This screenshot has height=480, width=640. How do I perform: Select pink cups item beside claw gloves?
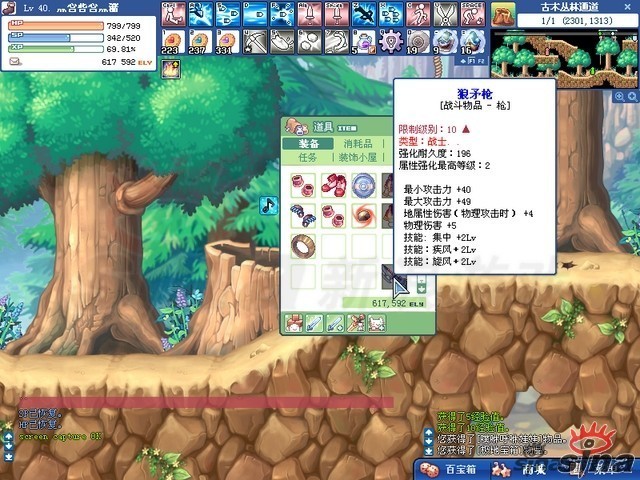(x=333, y=216)
